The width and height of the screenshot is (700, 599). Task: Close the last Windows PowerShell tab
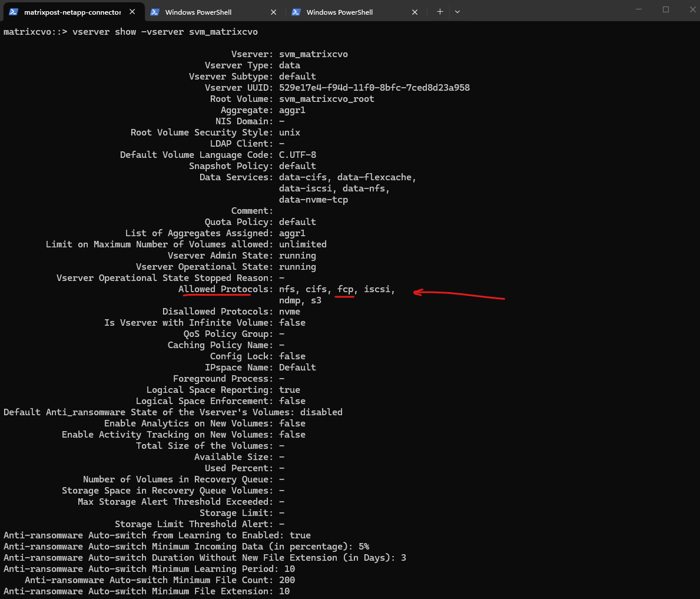(415, 12)
